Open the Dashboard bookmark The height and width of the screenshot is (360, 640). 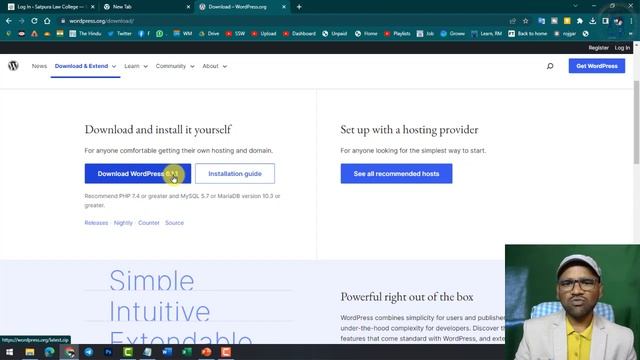299,33
